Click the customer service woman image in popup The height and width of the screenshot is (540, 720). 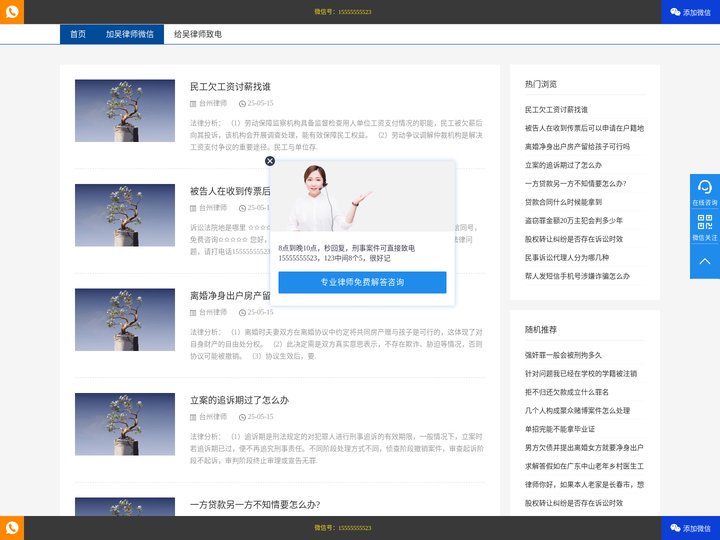tap(362, 197)
